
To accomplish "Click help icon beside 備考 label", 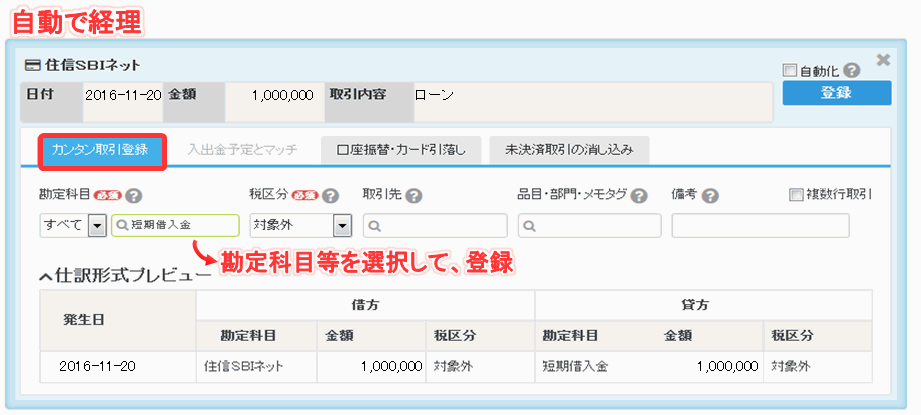I will 711,195.
